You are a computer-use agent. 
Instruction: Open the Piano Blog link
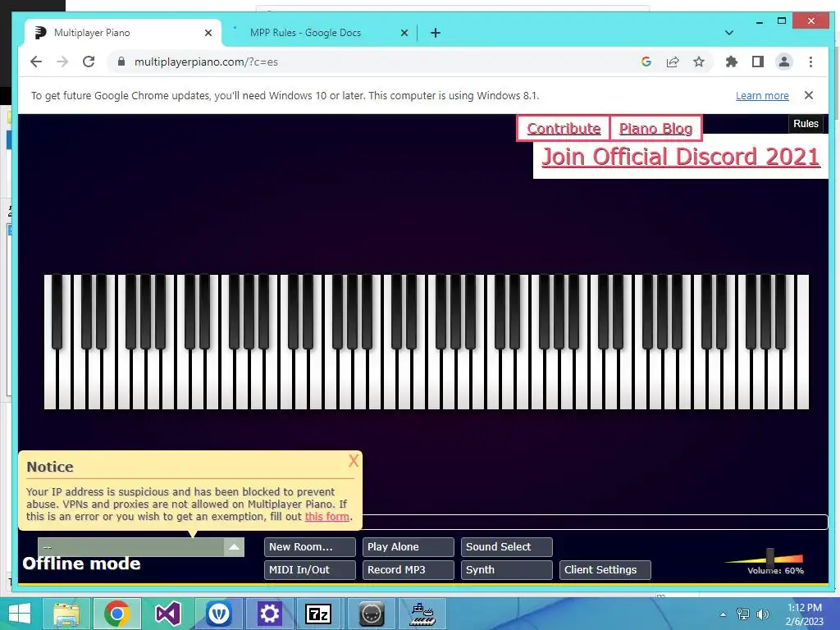pos(655,129)
